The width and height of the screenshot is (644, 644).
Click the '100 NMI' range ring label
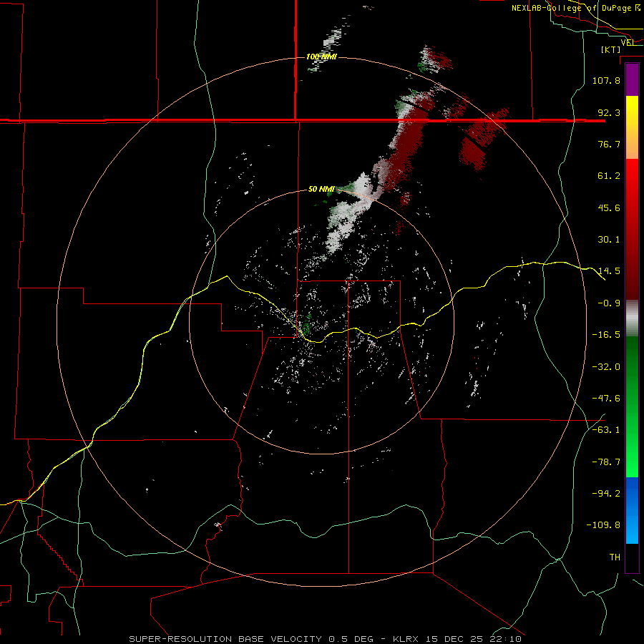pyautogui.click(x=321, y=57)
